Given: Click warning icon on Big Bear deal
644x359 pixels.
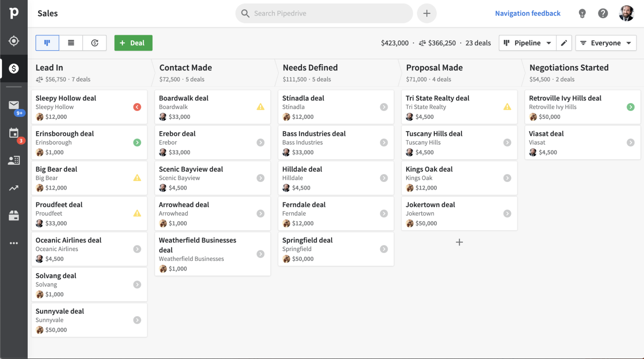Looking at the screenshot, I should [x=137, y=178].
